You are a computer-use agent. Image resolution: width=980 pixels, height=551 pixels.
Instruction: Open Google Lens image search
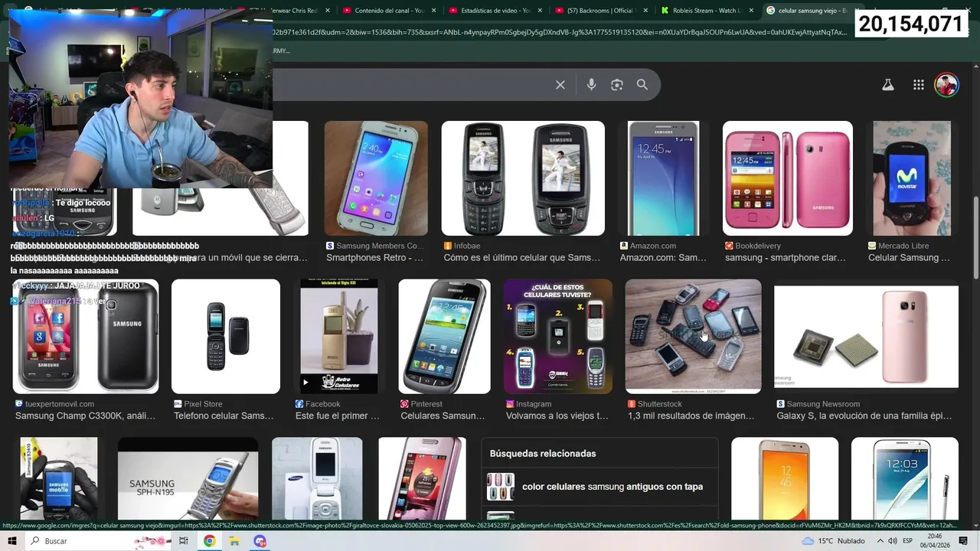click(x=617, y=85)
